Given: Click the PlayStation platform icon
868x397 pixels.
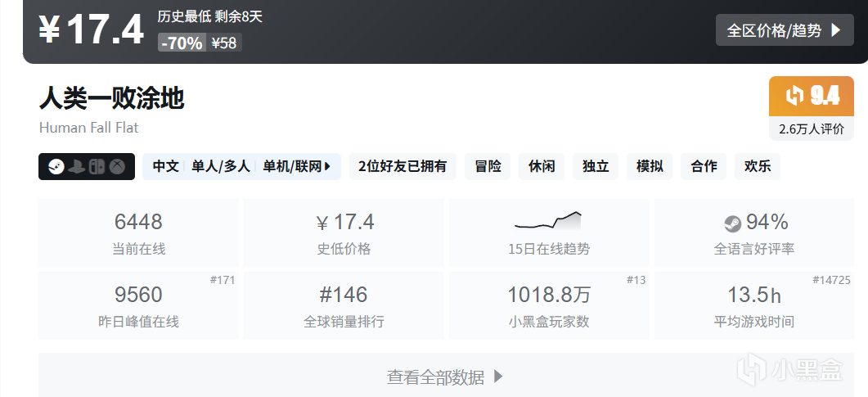Looking at the screenshot, I should pos(76,167).
